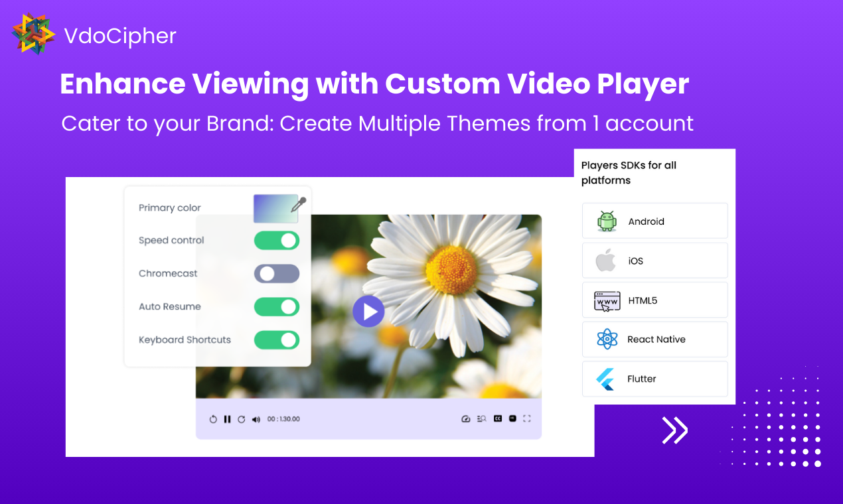Click the Speed control label
The height and width of the screenshot is (504, 843).
171,240
